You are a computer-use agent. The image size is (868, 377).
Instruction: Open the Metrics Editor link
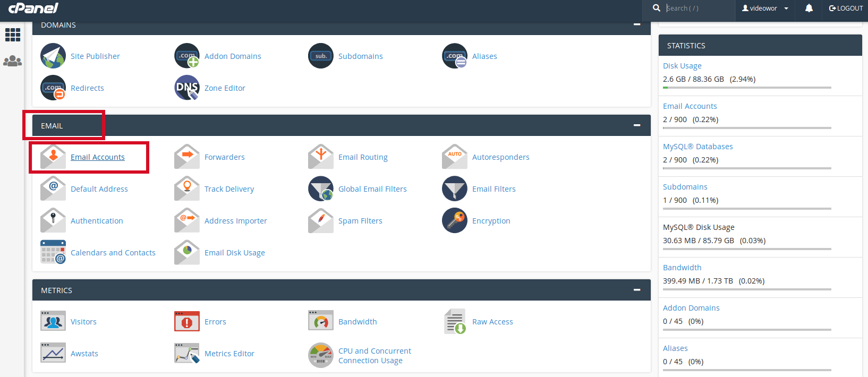[x=229, y=354]
